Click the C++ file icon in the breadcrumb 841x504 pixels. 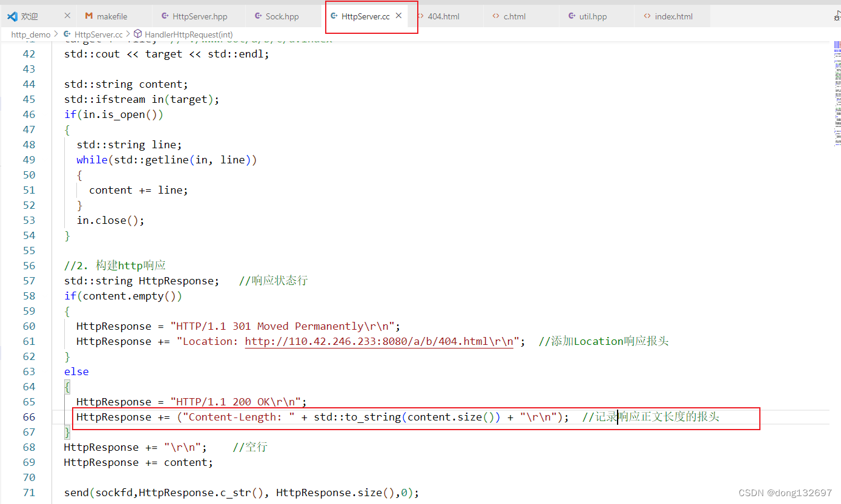click(x=67, y=34)
